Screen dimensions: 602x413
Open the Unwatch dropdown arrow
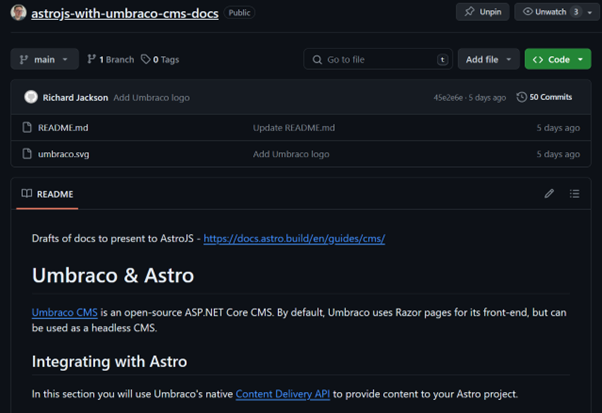click(590, 12)
